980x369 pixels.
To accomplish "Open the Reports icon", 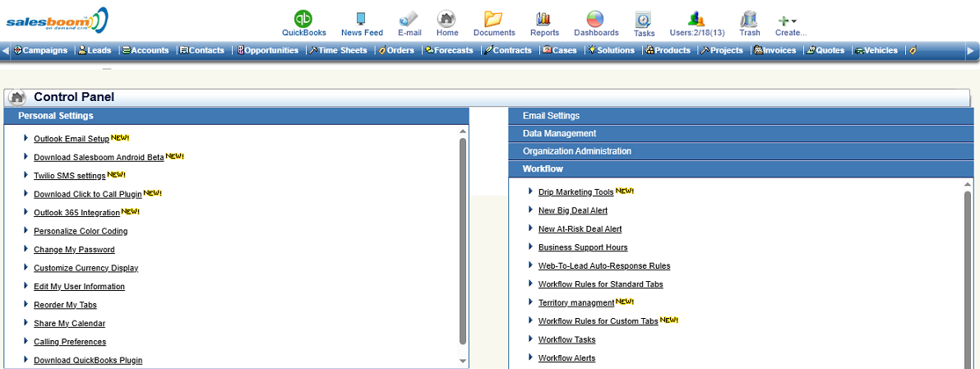I will tap(543, 19).
